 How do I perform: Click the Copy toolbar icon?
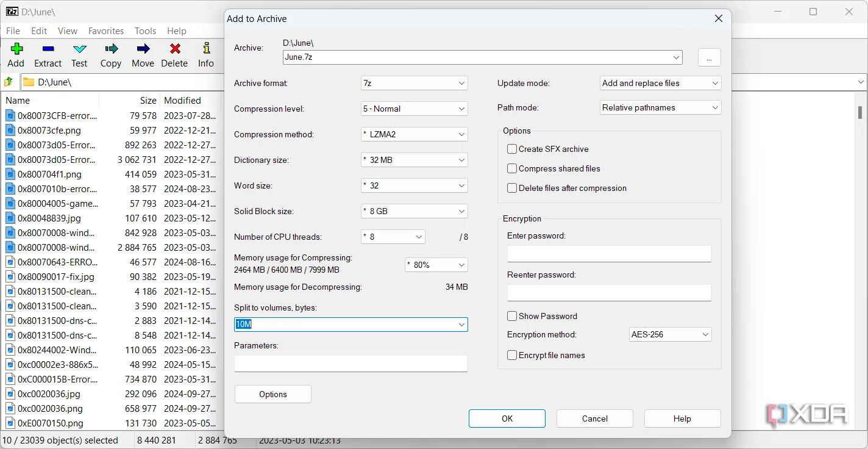[111, 49]
